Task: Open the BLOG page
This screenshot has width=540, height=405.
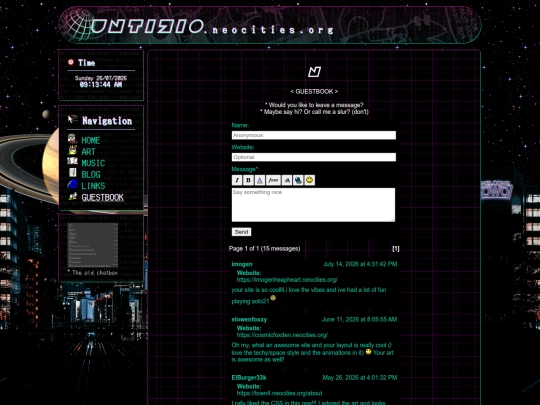Action: tap(91, 175)
